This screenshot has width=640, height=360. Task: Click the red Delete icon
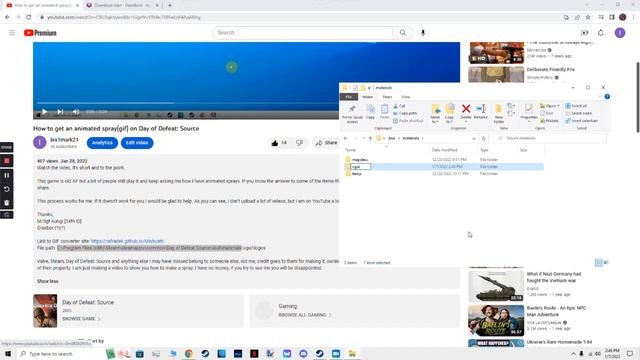coord(466,109)
